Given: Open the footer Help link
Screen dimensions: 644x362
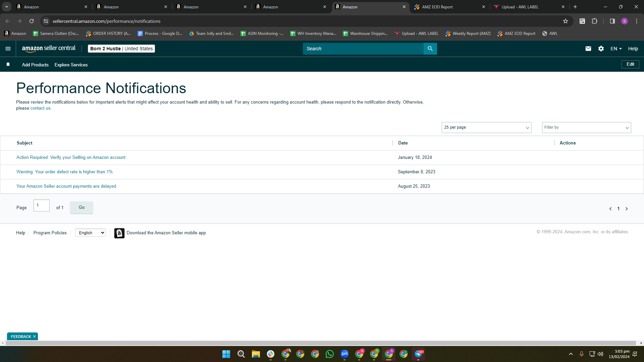Looking at the screenshot, I should (x=20, y=233).
